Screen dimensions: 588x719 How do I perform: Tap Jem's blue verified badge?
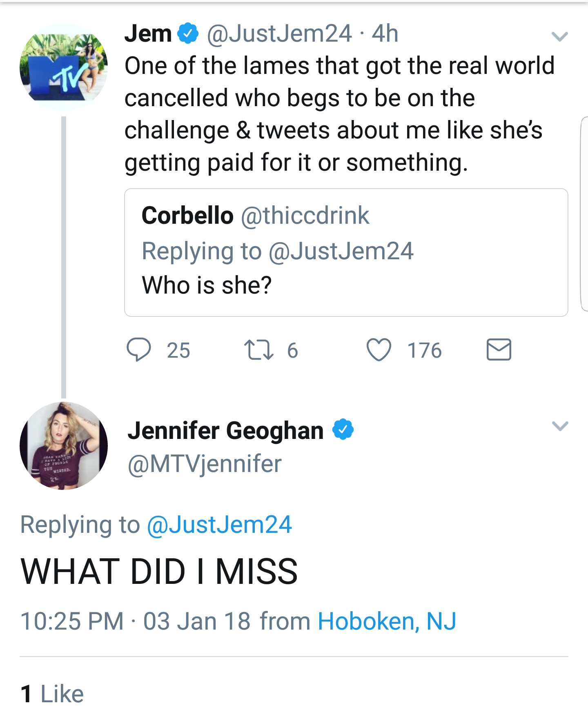click(x=188, y=33)
